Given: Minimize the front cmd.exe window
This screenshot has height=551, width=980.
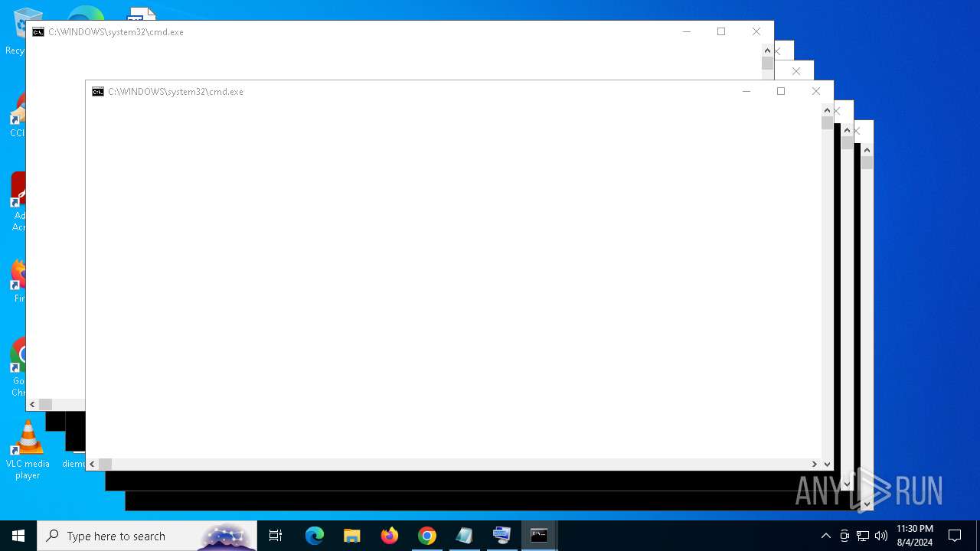Looking at the screenshot, I should click(746, 92).
